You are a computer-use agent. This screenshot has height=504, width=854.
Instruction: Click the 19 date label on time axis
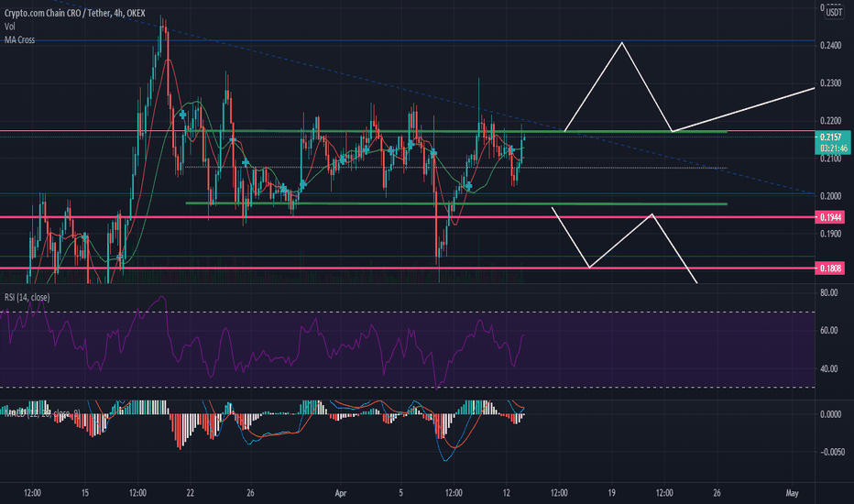611,493
